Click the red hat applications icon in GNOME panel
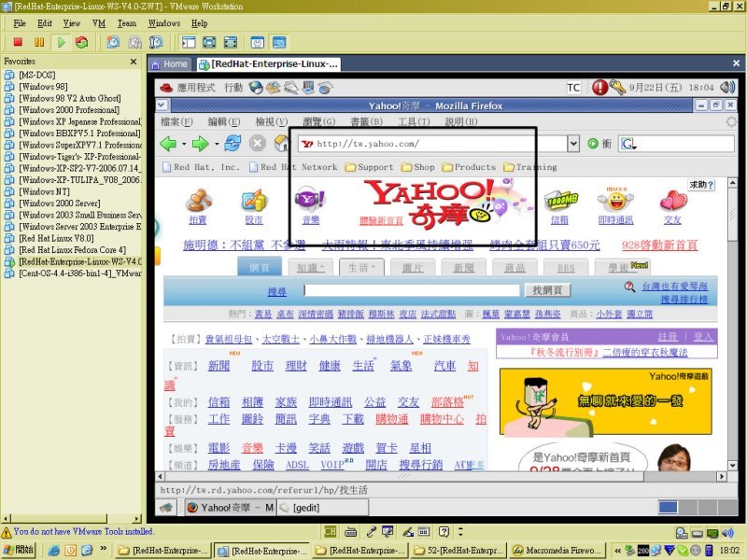747x560 pixels. tap(166, 88)
